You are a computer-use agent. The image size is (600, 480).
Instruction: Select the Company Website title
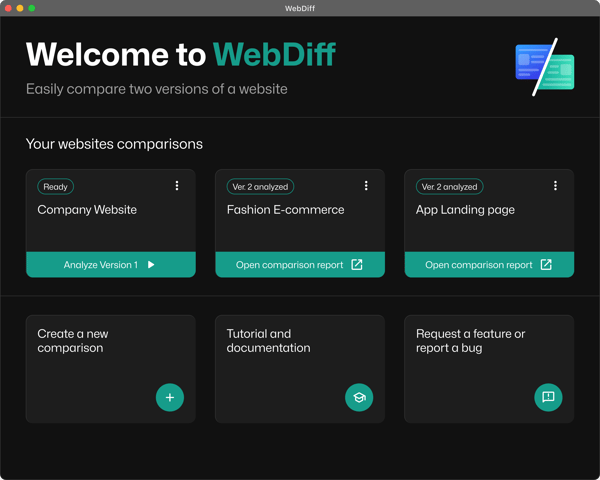pos(87,210)
